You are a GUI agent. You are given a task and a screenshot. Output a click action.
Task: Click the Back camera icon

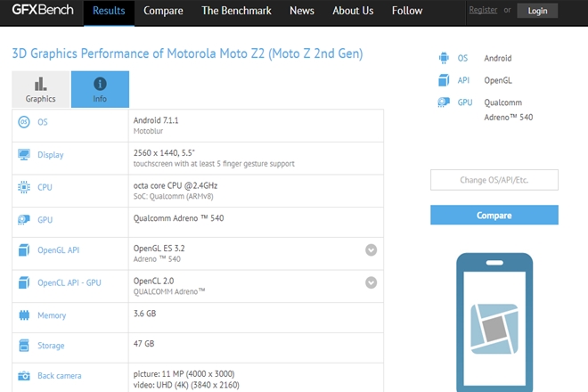click(x=24, y=375)
